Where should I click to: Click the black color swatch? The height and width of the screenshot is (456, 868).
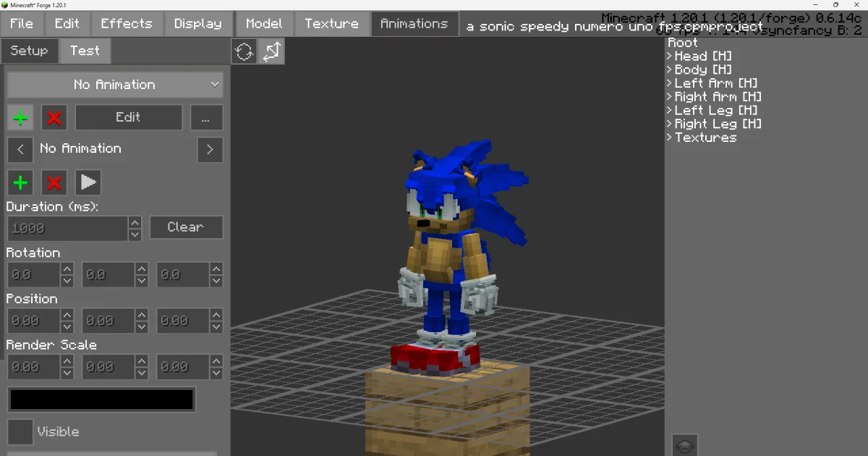coord(101,400)
